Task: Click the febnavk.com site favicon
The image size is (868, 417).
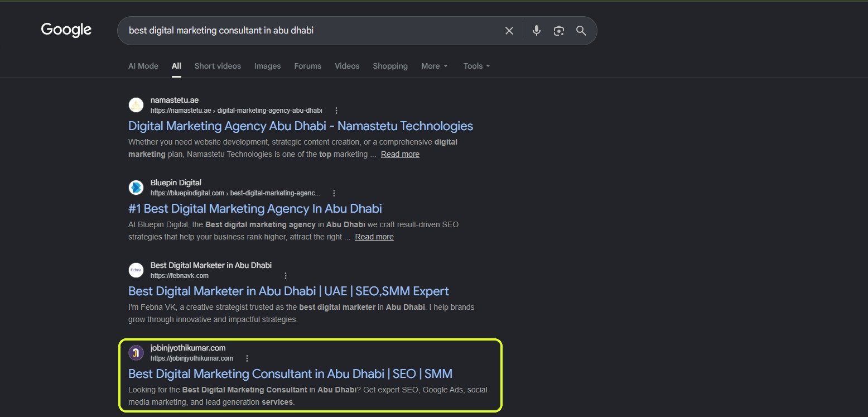Action: (x=136, y=270)
